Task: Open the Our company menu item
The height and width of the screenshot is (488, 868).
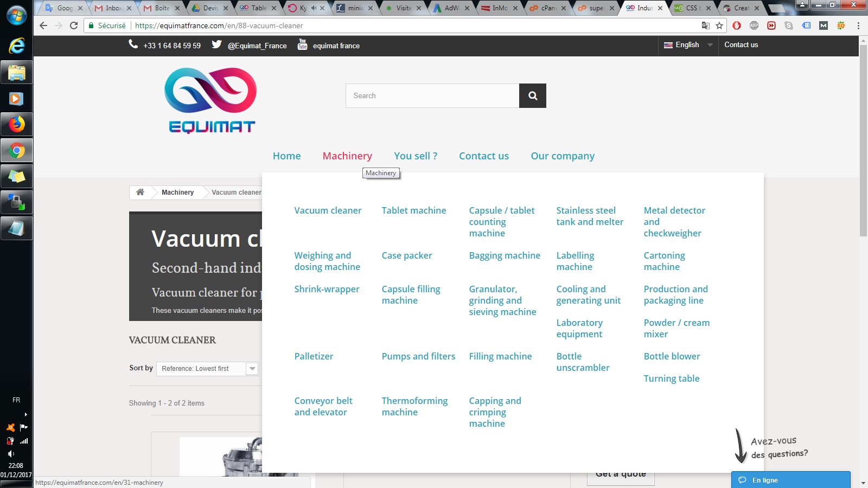Action: [x=563, y=156]
